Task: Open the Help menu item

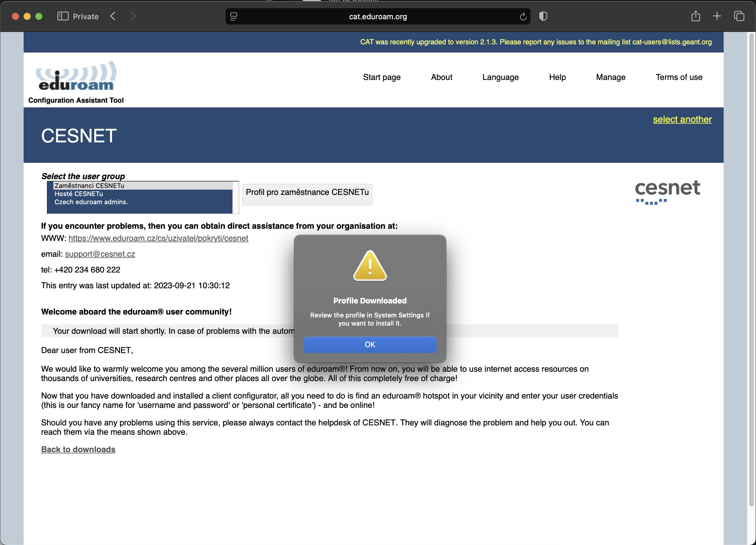Action: [557, 77]
